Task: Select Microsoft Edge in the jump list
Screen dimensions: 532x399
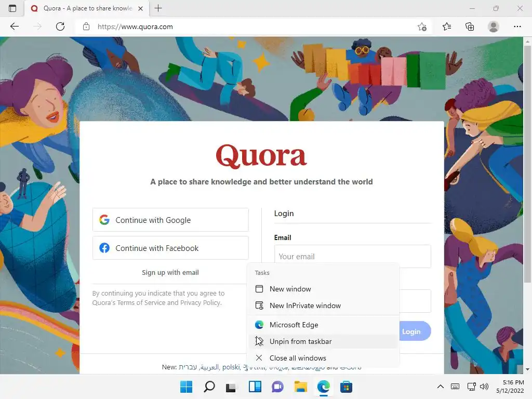Action: point(323,325)
